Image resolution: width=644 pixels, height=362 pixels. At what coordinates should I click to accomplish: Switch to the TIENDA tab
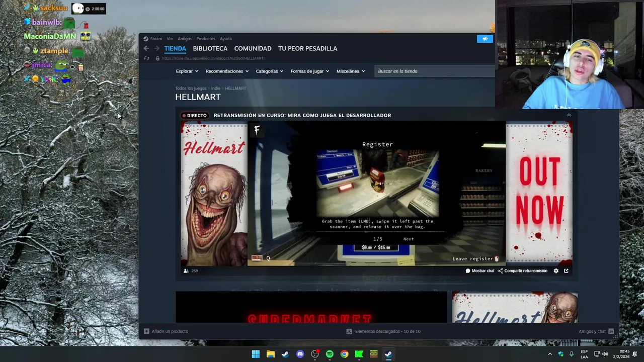pos(175,48)
